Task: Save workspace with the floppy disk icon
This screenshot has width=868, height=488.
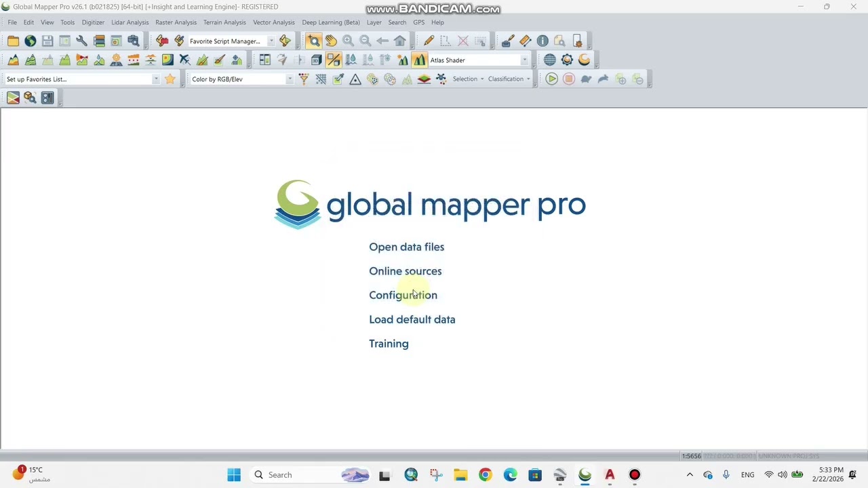Action: 47,41
